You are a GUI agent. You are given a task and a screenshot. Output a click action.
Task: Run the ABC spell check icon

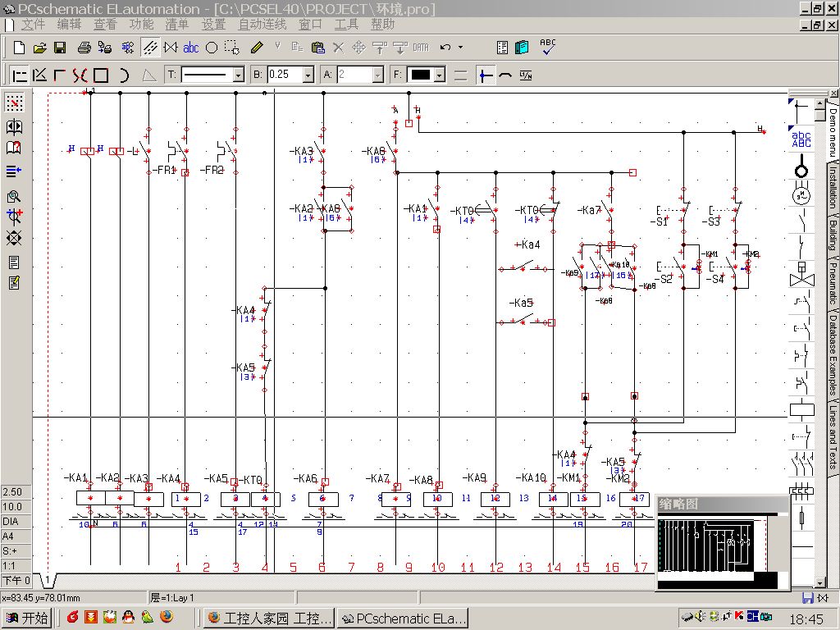(547, 47)
